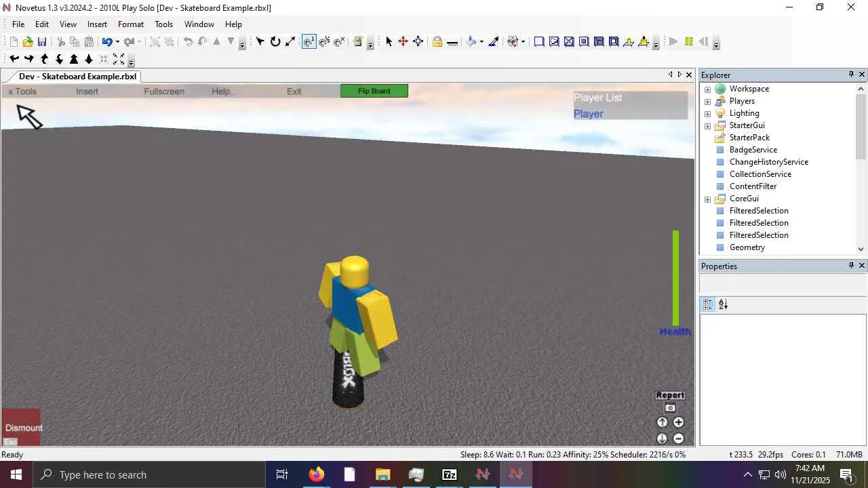The height and width of the screenshot is (488, 868).
Task: Expand the CoreGui tree node
Action: pyautogui.click(x=708, y=199)
